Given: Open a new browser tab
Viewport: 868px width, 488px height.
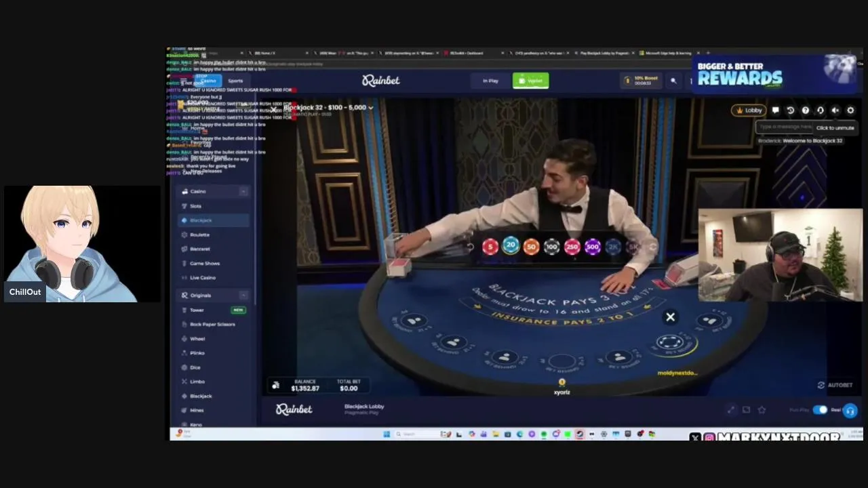Looking at the screenshot, I should [x=707, y=53].
